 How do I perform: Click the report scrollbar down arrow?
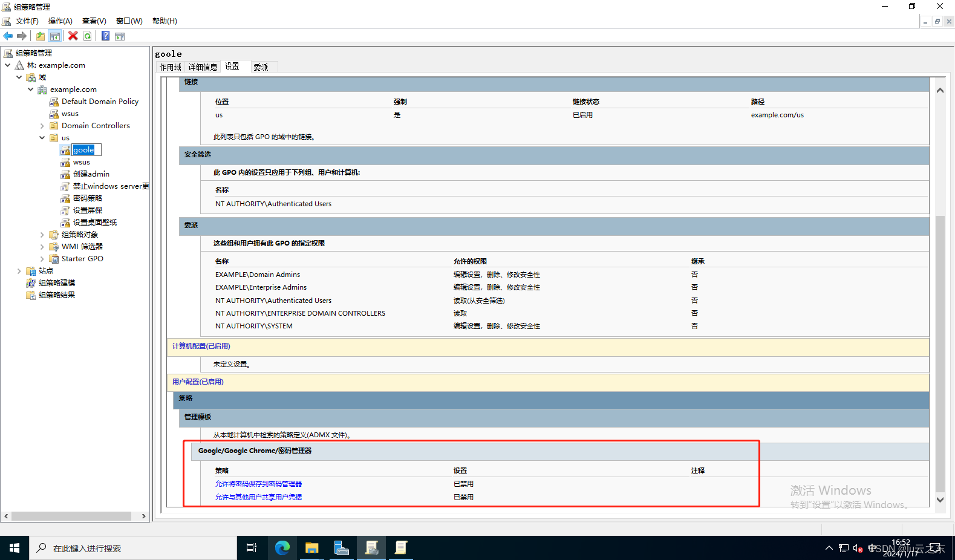tap(940, 500)
